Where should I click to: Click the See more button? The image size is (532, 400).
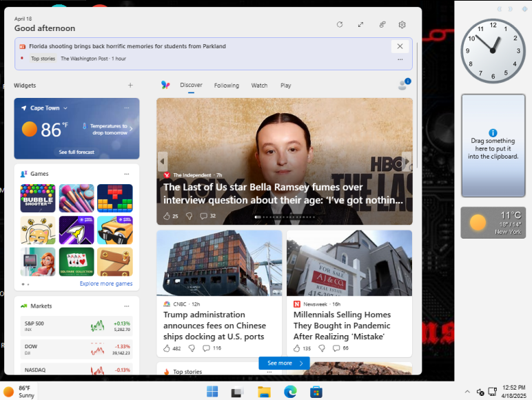pyautogui.click(x=285, y=363)
